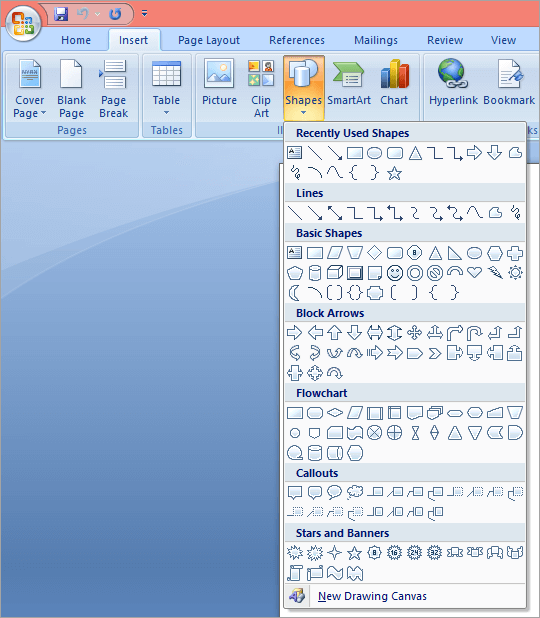The image size is (540, 618).
Task: Pick the sun shape in Basic Shapes
Action: tap(515, 273)
